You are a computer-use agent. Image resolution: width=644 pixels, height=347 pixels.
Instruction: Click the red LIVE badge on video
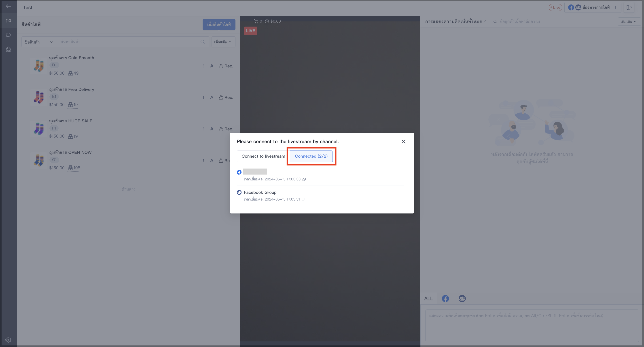click(x=250, y=31)
